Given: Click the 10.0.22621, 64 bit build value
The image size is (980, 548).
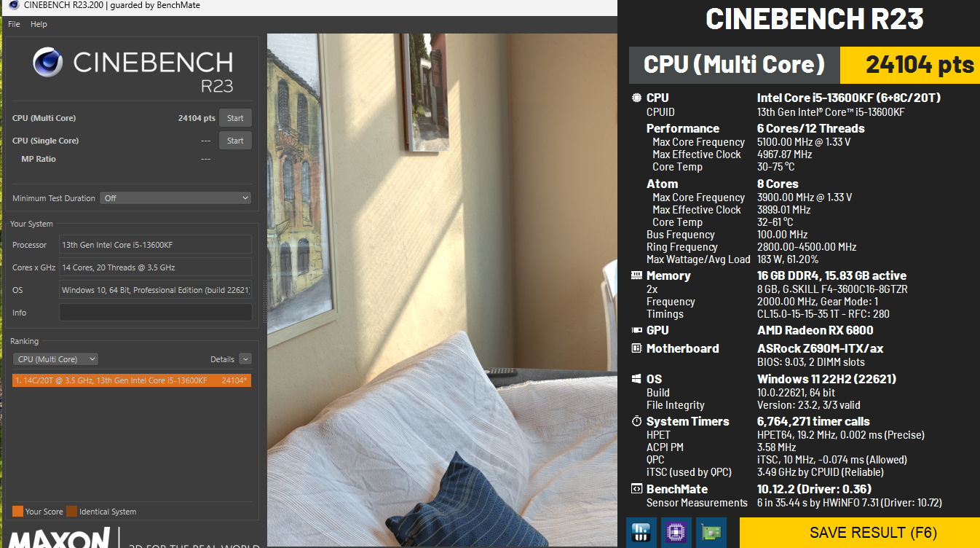Looking at the screenshot, I should 797,393.
